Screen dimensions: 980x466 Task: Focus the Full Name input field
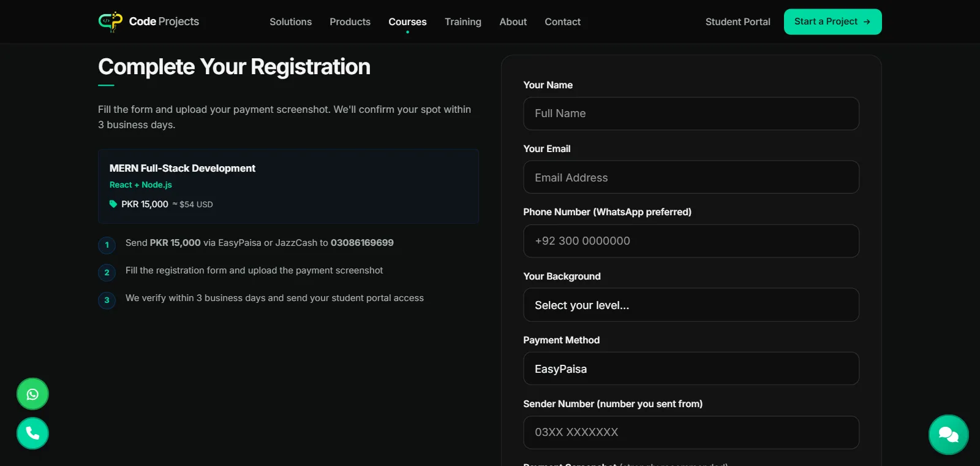(691, 113)
